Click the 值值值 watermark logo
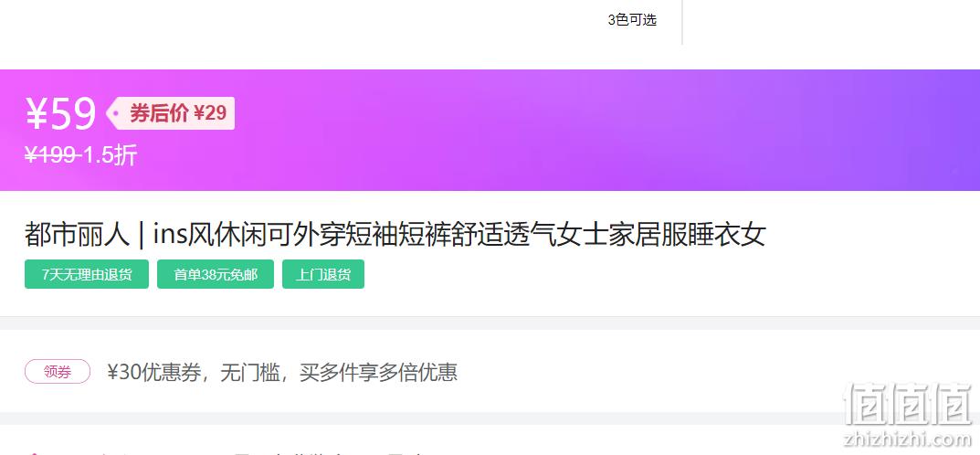 (908, 404)
